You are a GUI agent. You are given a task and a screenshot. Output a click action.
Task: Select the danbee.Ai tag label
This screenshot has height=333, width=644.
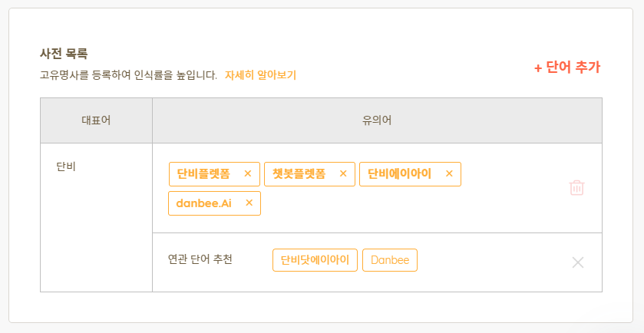(203, 203)
